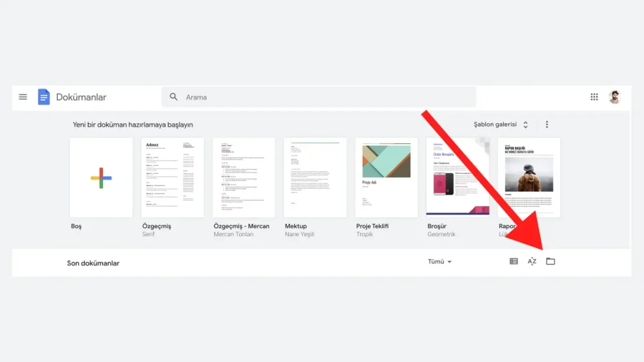Open the Özgeçmiş Serif template
Viewport: 644px width, 362px height.
pyautogui.click(x=172, y=177)
